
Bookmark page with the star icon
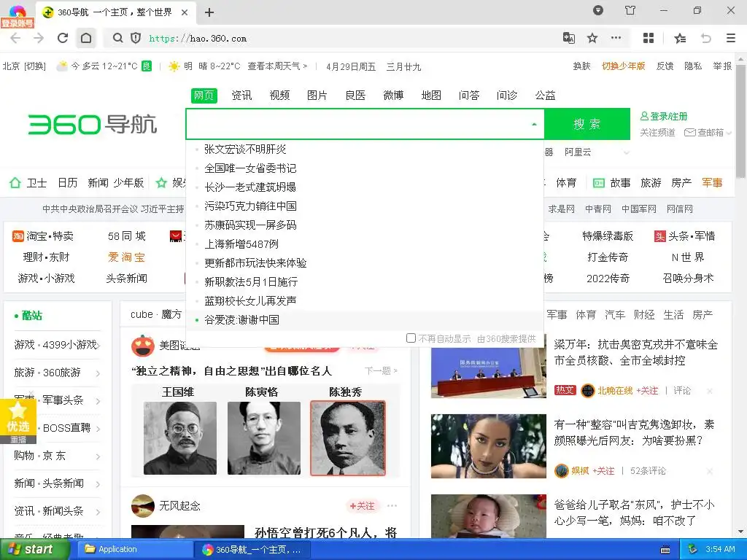click(x=592, y=38)
